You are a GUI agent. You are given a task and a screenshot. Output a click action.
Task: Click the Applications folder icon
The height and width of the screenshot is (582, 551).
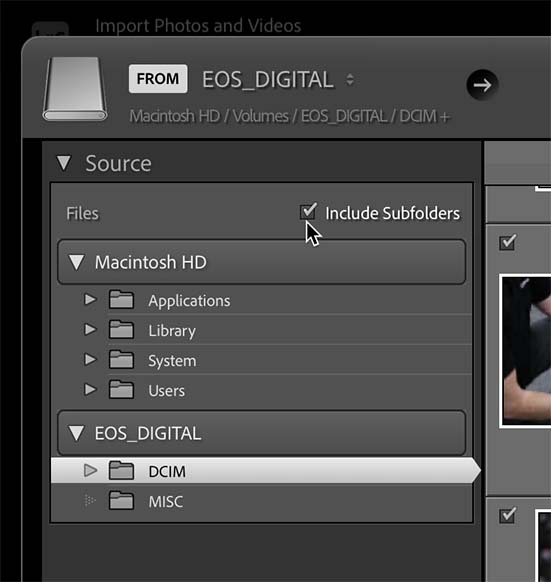[121, 300]
